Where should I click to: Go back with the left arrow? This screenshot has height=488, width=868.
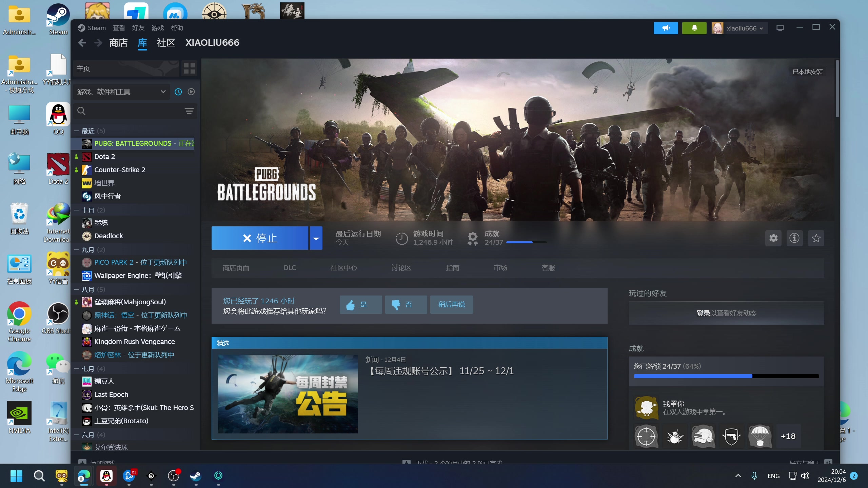pos(82,43)
